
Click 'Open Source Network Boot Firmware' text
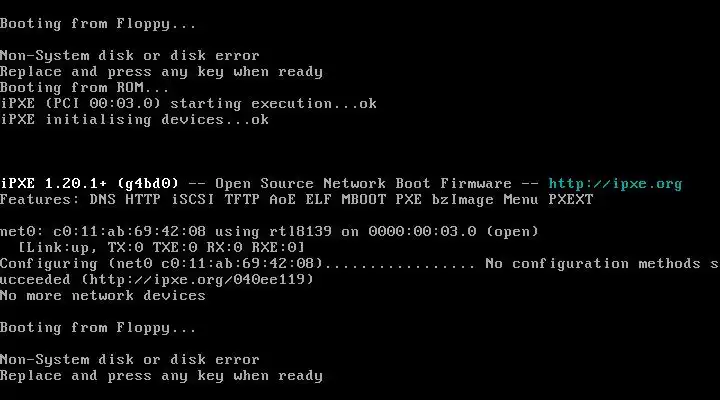click(363, 184)
